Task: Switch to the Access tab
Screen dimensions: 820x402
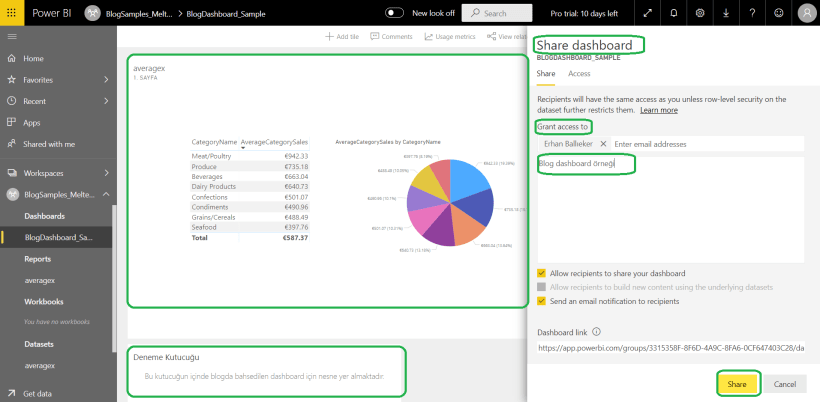Action: click(x=579, y=73)
